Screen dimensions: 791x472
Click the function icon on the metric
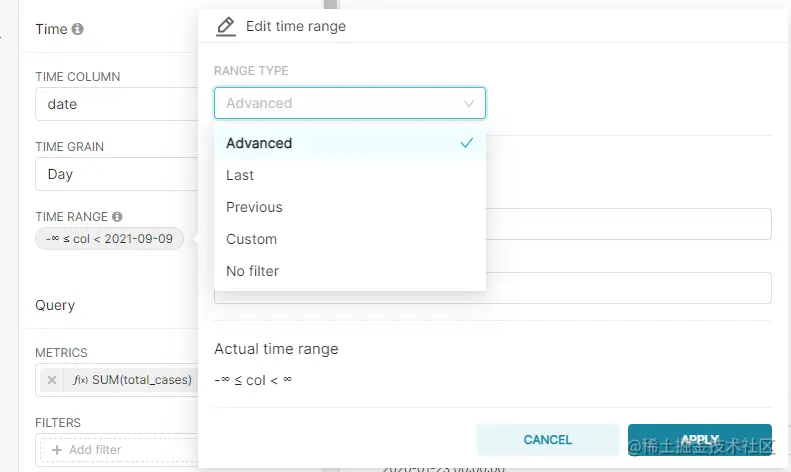(81, 380)
